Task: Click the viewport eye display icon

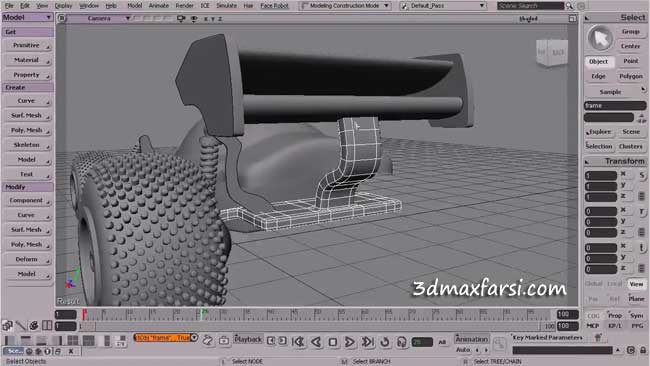Action: [x=194, y=19]
